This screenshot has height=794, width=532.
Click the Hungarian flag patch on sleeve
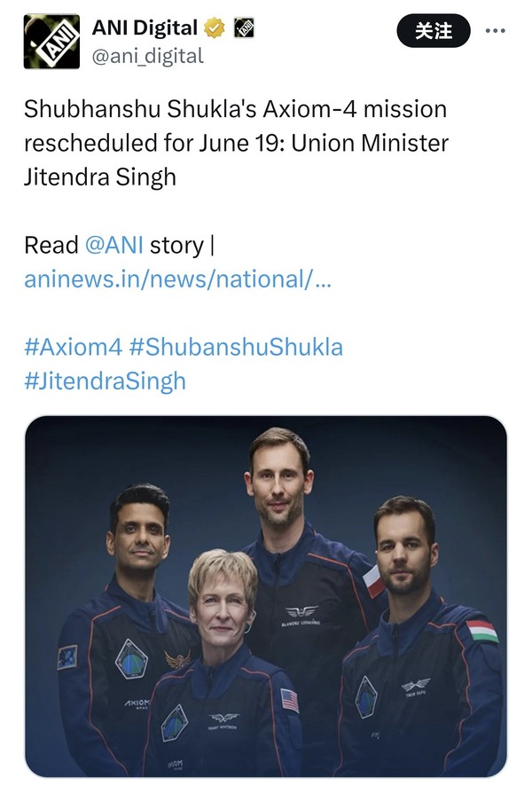click(x=481, y=631)
